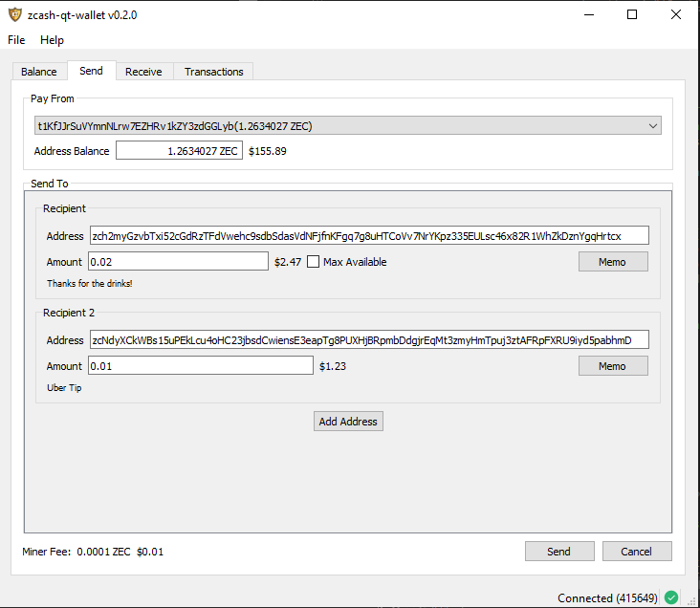Open Memo for Recipient 2
Image resolution: width=700 pixels, height=608 pixels.
click(x=613, y=366)
